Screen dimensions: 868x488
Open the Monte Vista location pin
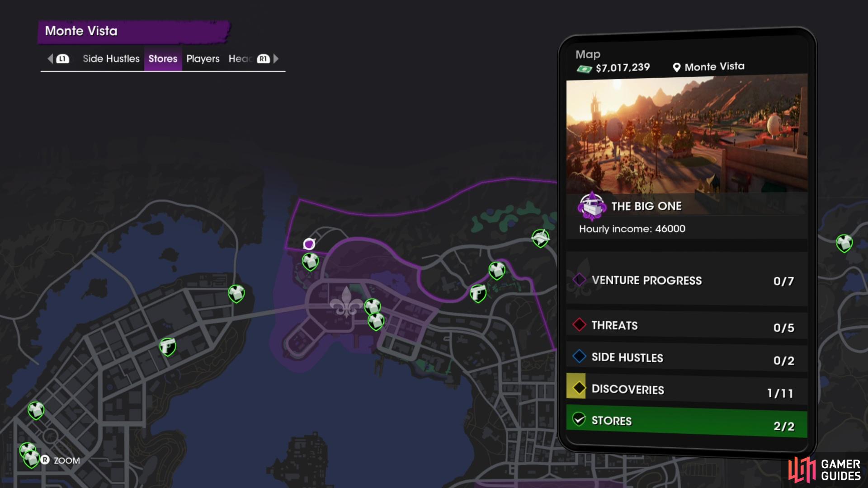pyautogui.click(x=677, y=67)
